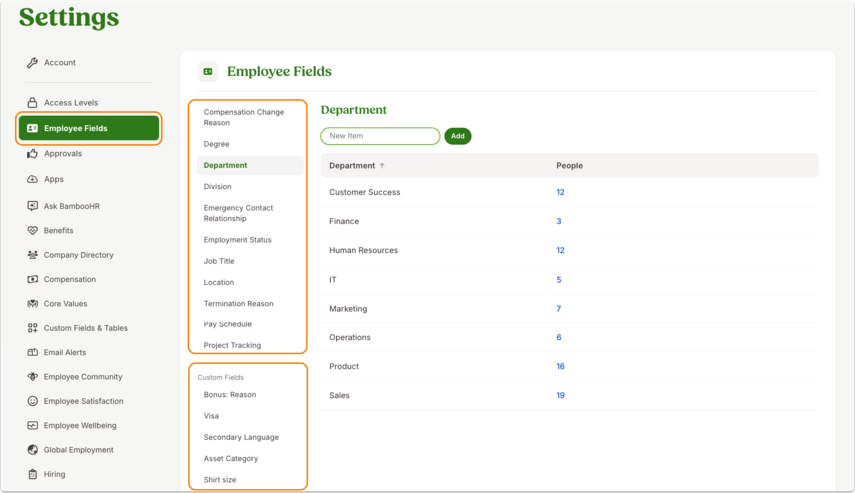This screenshot has width=855, height=493.
Task: Click the Ask BambooHR chat icon
Action: (x=33, y=206)
